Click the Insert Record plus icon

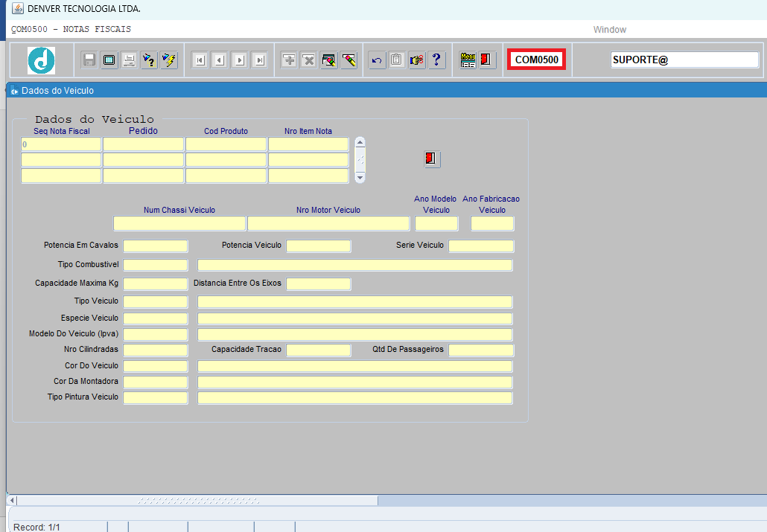click(x=289, y=60)
